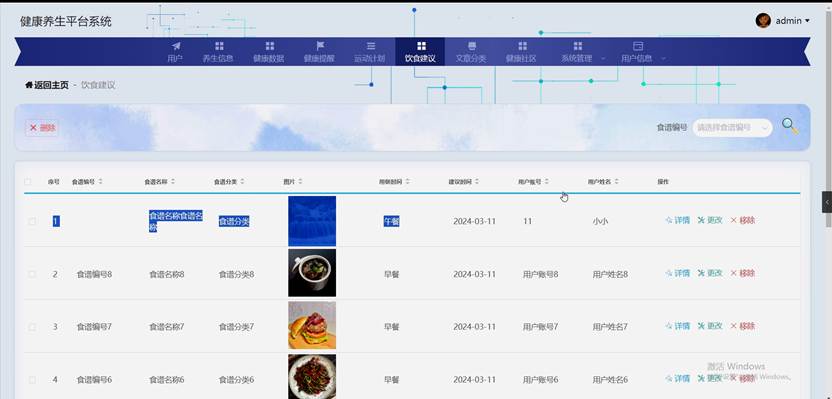The image size is (832, 399).
Task: Open 健康提醒 flag icon in navbar
Action: click(320, 46)
